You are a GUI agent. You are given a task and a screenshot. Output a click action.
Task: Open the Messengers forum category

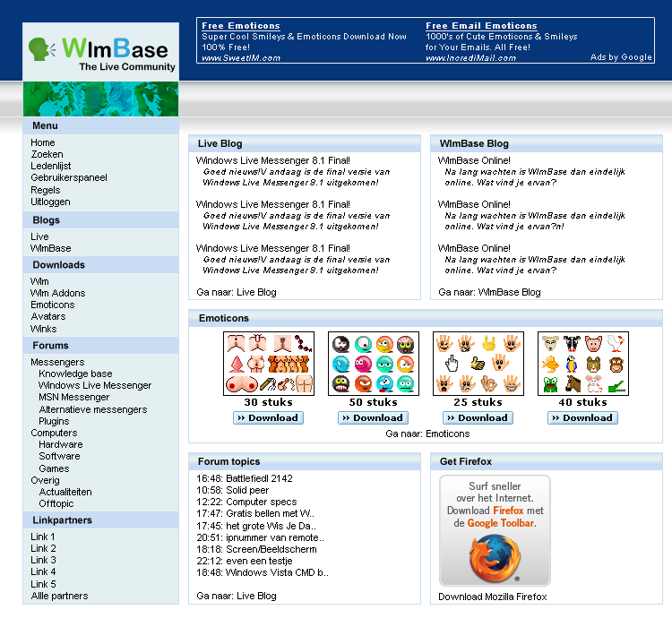pos(57,362)
